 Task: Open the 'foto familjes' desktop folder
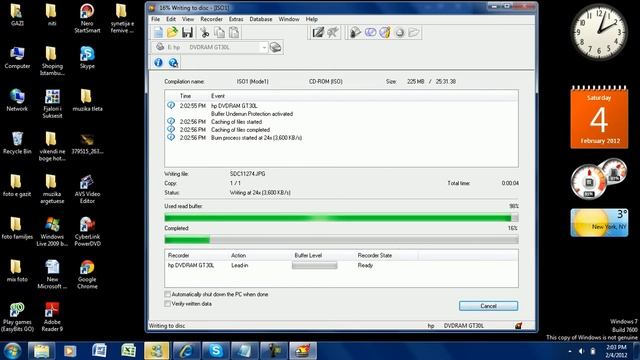point(17,228)
